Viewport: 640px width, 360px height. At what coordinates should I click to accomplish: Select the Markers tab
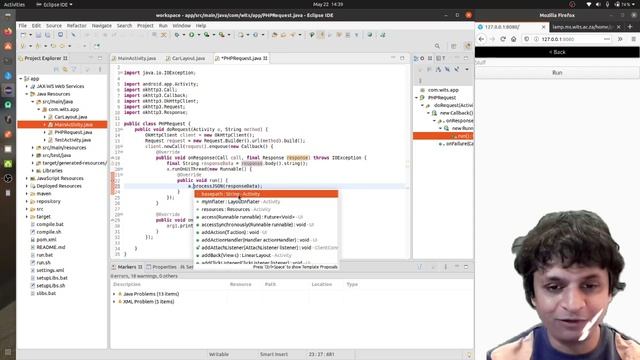coord(127,267)
